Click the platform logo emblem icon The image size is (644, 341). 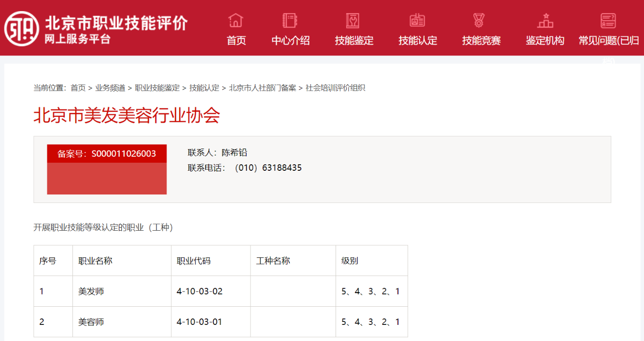22,29
